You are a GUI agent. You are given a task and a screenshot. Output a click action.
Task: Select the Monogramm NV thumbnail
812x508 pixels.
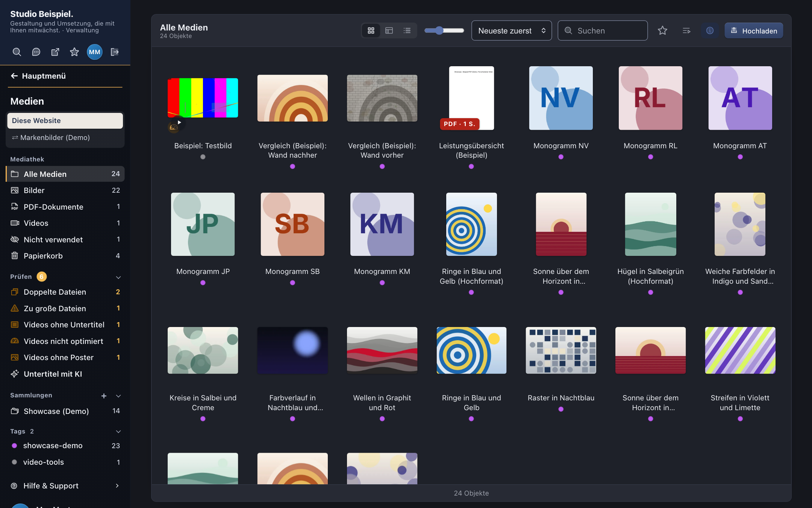point(561,98)
